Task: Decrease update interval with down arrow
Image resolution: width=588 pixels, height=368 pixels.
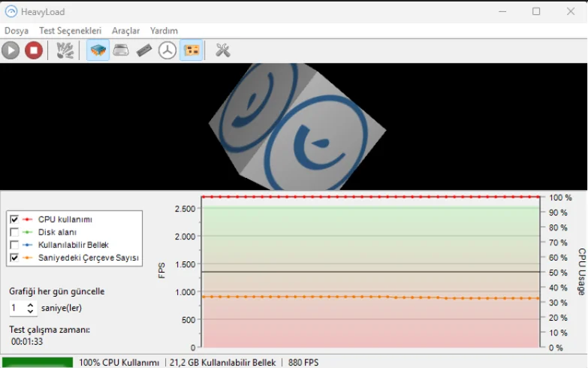Action: [30, 312]
